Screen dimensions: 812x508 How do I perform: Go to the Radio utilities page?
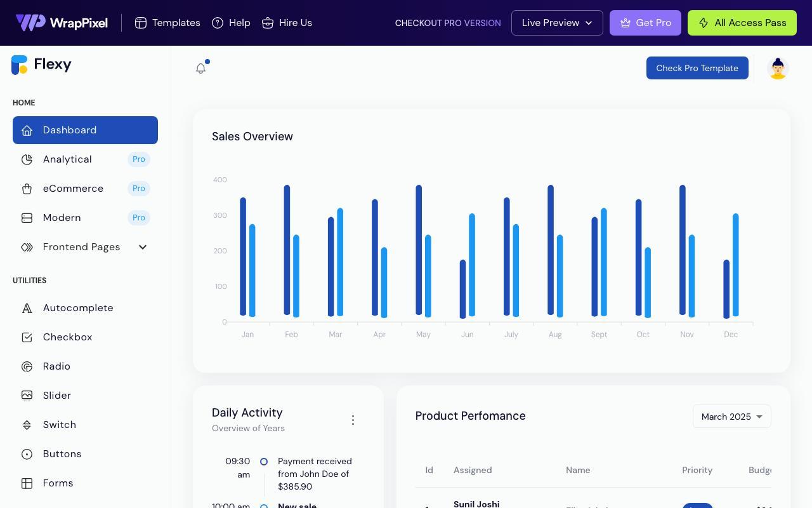pos(85,366)
